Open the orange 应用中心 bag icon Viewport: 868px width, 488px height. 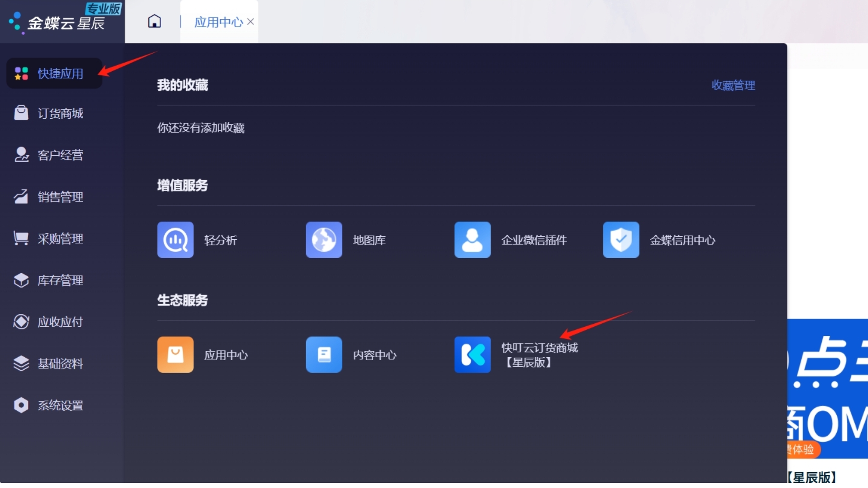175,355
